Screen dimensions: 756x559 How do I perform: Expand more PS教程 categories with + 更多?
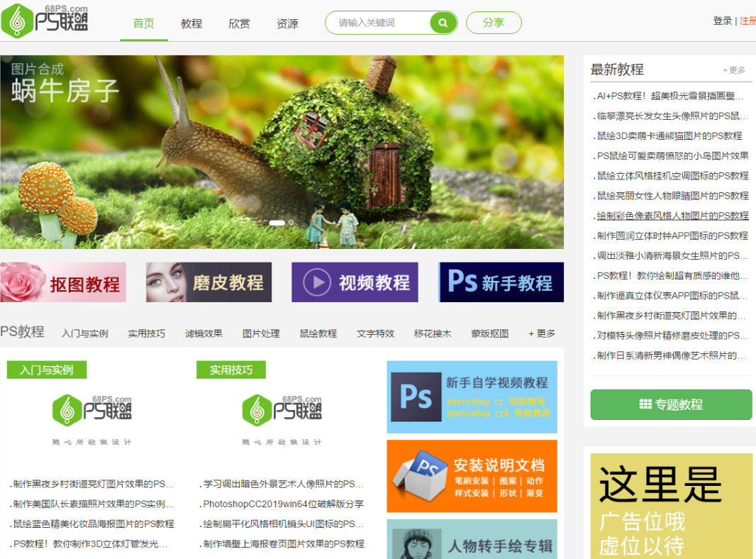[x=542, y=333]
